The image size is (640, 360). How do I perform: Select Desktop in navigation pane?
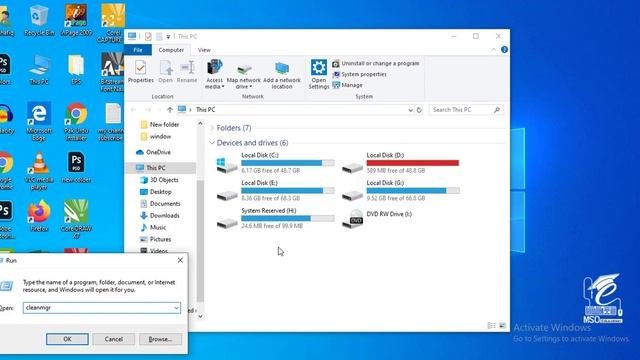[156, 191]
